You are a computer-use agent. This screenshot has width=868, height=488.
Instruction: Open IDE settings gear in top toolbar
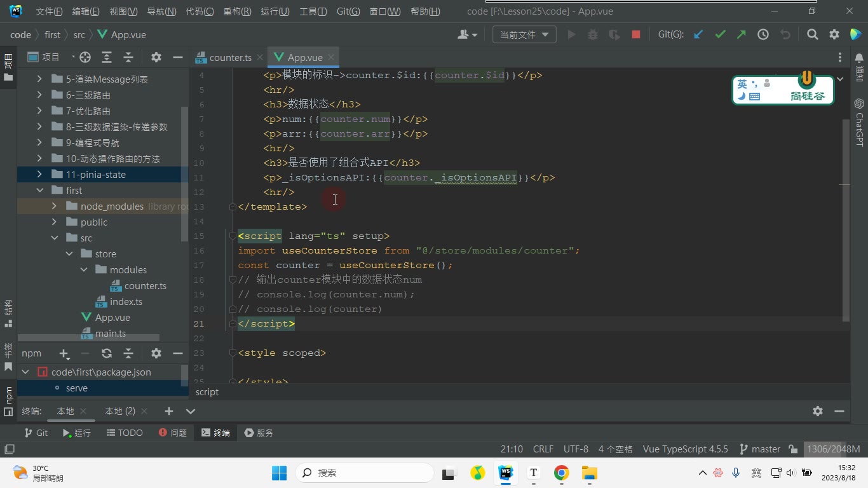pos(834,35)
